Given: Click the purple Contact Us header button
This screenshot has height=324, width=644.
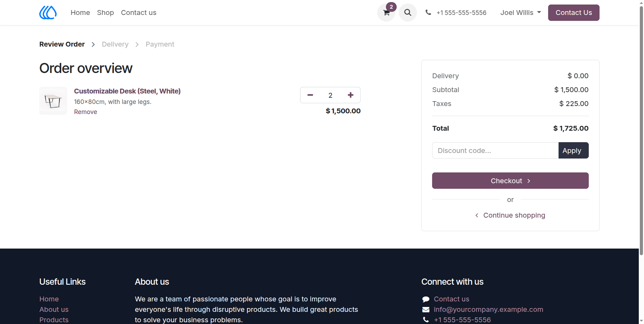Looking at the screenshot, I should (x=574, y=13).
